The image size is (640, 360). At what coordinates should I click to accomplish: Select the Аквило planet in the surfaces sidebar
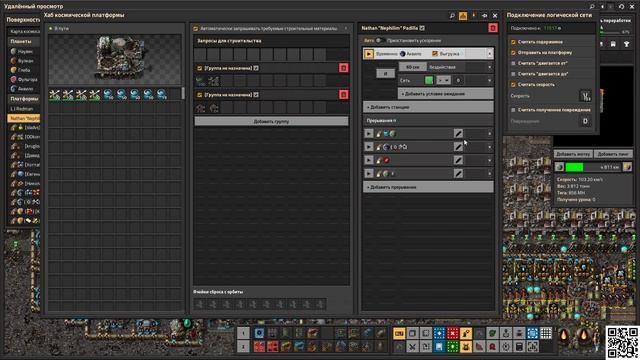point(24,89)
